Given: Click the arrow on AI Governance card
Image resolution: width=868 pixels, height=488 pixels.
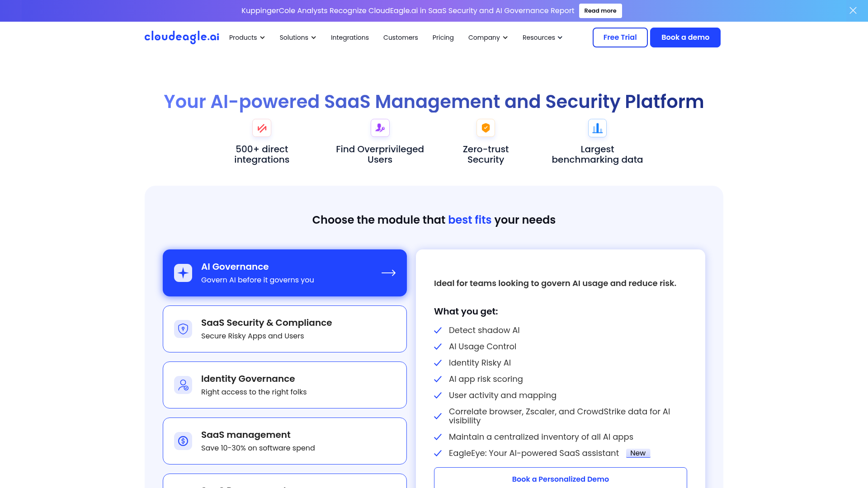Looking at the screenshot, I should 388,273.
